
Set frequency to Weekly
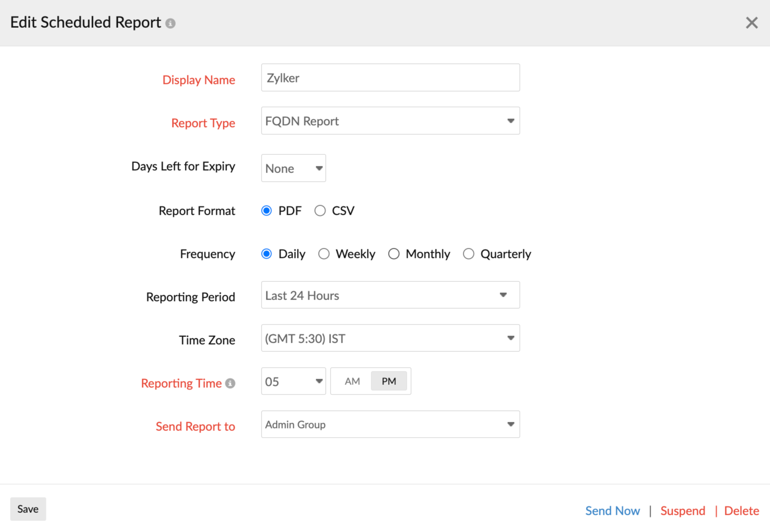[324, 254]
